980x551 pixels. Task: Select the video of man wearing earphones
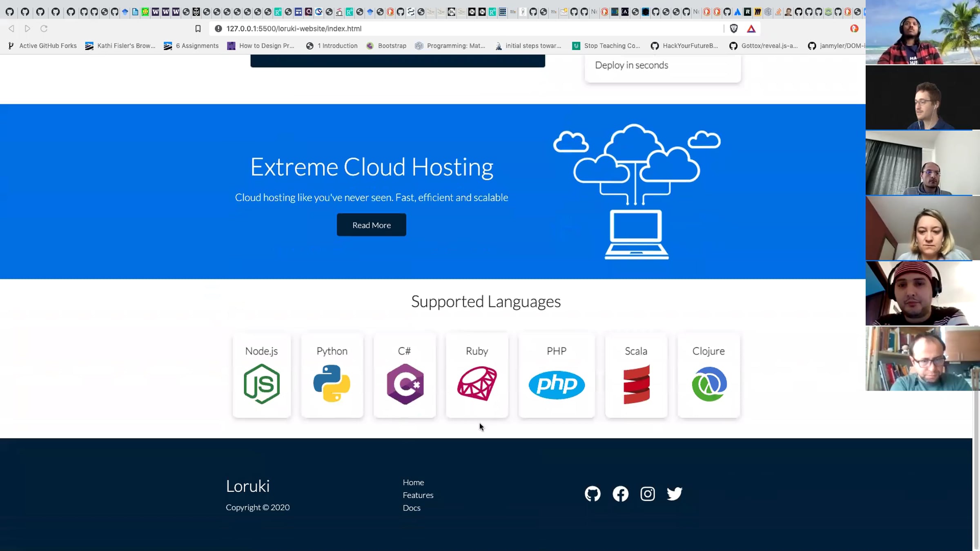point(923,98)
